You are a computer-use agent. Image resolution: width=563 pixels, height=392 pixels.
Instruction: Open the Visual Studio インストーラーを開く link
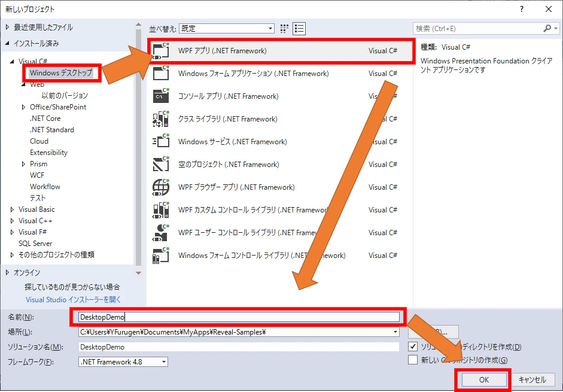(x=73, y=300)
